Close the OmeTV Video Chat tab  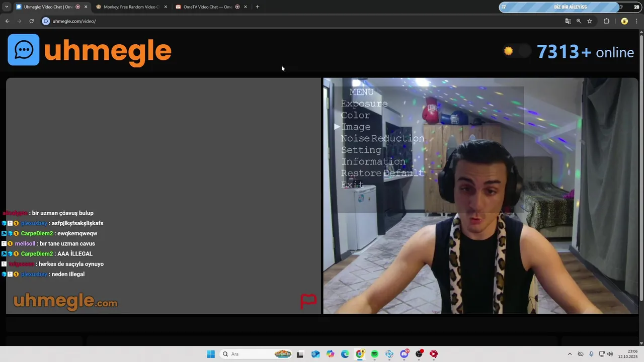point(246,7)
